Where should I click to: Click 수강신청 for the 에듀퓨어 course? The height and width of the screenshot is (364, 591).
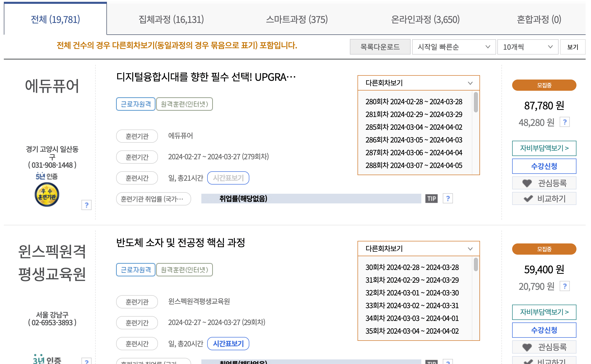pyautogui.click(x=544, y=166)
